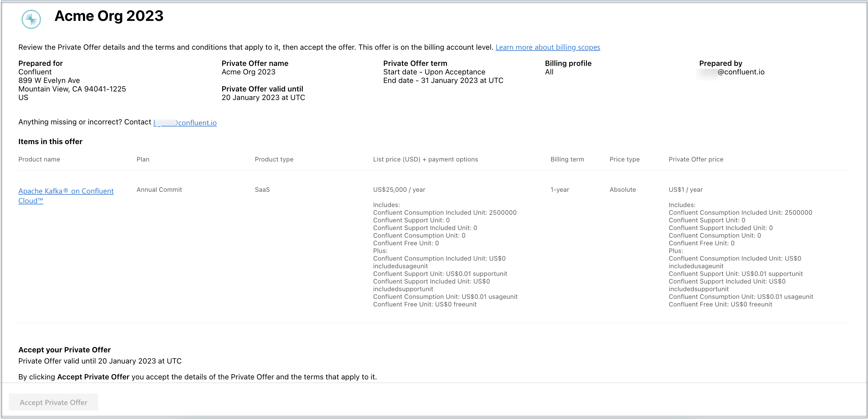Click the Confluent logo icon
868x420 pixels.
31,19
